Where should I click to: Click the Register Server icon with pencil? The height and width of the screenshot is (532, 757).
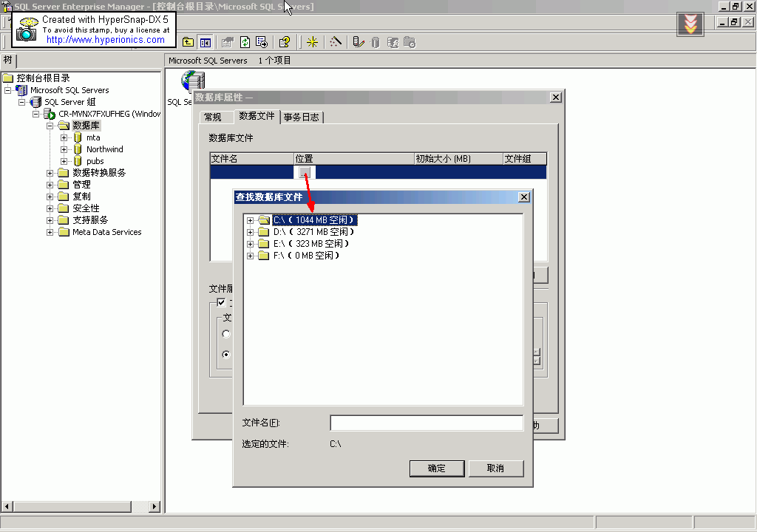coord(359,42)
